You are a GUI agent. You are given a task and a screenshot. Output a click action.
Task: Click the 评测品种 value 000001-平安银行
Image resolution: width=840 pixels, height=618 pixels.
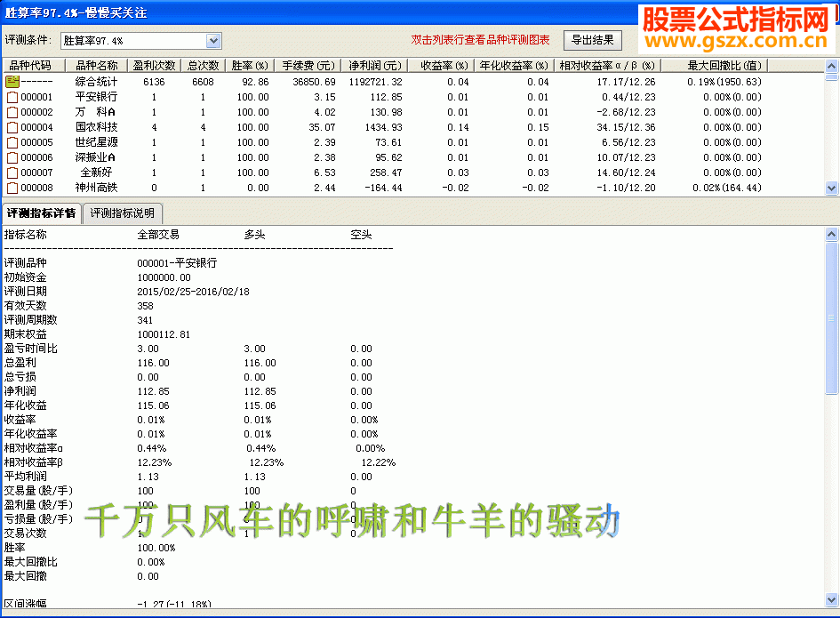point(177,263)
